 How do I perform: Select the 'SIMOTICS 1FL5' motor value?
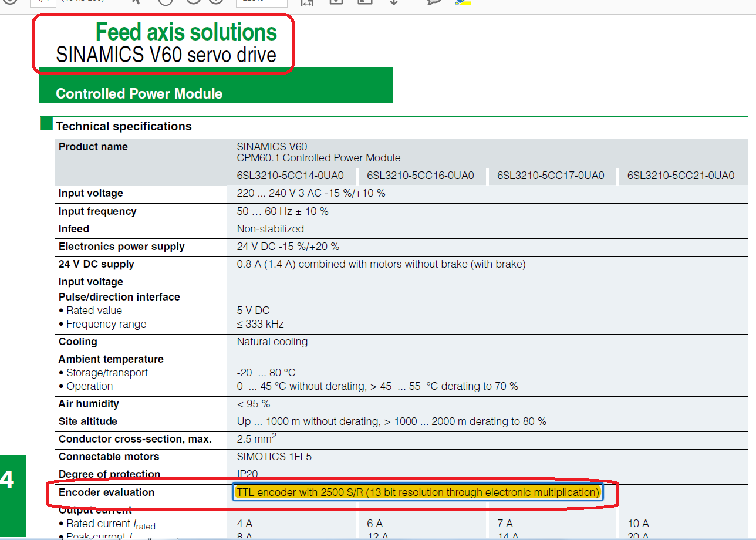(273, 457)
